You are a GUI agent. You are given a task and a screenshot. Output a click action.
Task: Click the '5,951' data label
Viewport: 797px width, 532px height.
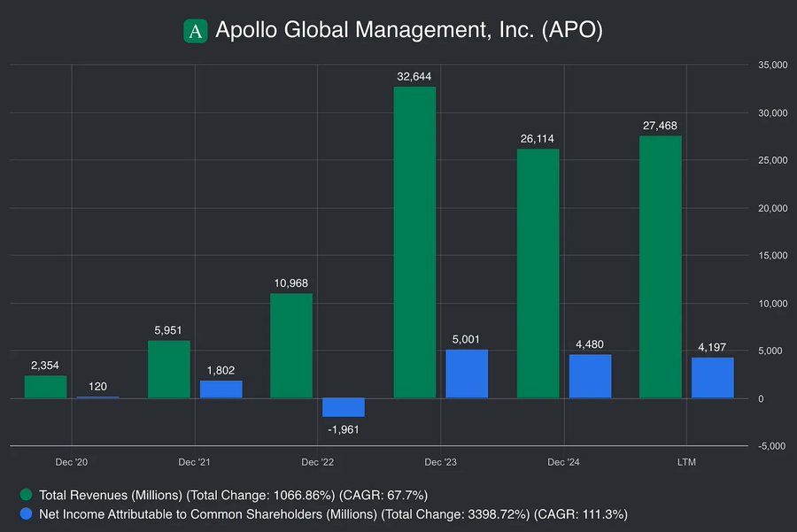click(x=167, y=330)
